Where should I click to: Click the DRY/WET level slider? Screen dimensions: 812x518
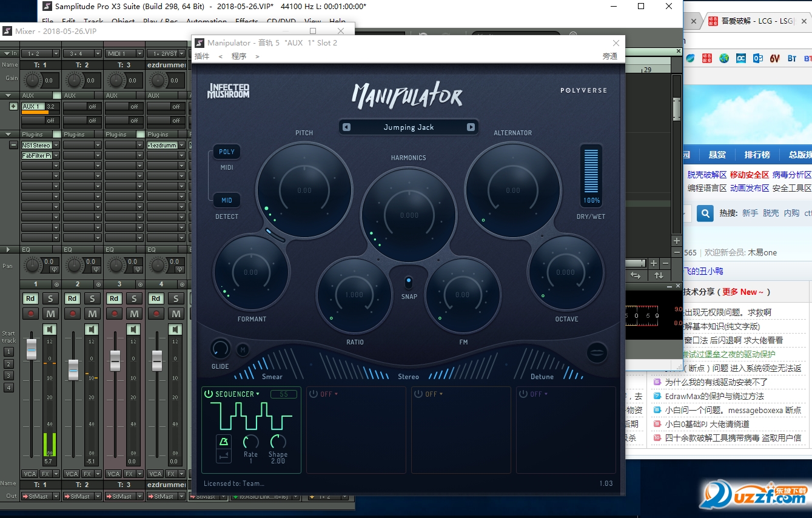(x=591, y=171)
